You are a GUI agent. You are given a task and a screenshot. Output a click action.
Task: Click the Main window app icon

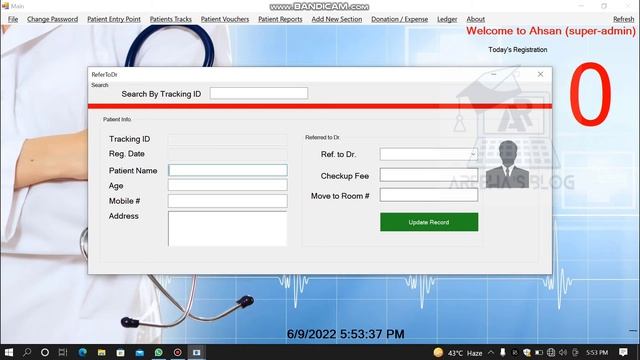(5, 6)
